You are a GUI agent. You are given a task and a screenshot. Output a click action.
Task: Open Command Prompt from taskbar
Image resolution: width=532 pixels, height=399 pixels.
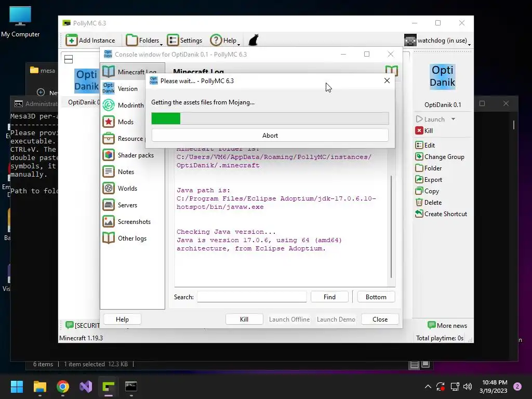131,387
